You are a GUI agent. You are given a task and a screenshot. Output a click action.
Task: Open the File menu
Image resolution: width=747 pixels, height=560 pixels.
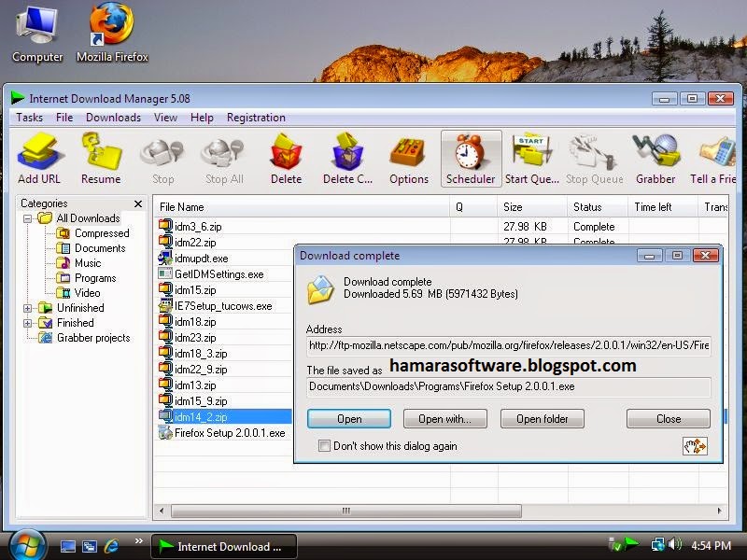(x=64, y=118)
